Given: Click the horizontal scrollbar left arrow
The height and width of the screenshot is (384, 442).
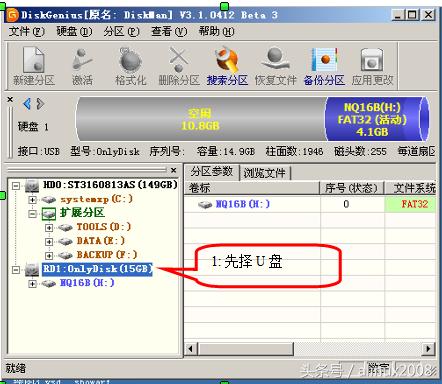Looking at the screenshot, I should [191, 349].
